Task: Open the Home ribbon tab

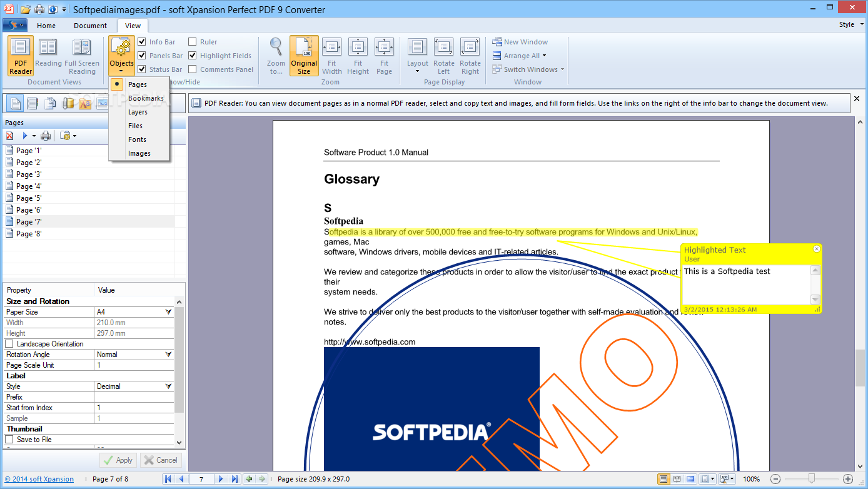Action: pos(46,26)
